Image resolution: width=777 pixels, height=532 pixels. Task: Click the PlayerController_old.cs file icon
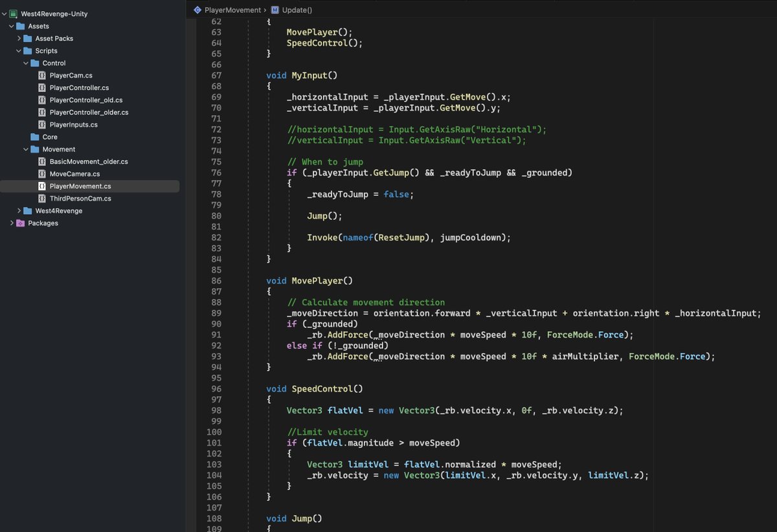click(x=42, y=100)
